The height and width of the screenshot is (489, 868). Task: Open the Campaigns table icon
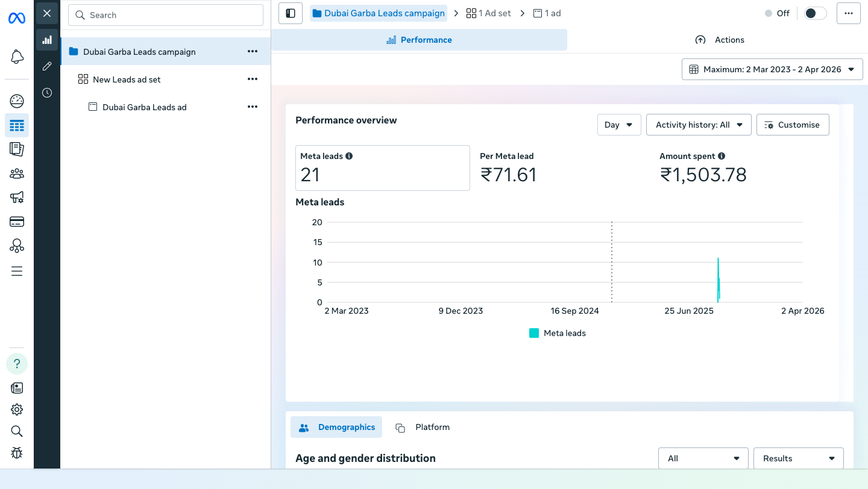pyautogui.click(x=17, y=125)
